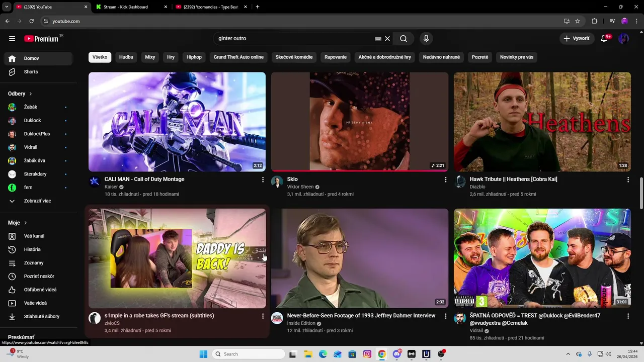Open the Kaiser channel avatar
Viewport: 644px width, 362px height.
pyautogui.click(x=95, y=182)
